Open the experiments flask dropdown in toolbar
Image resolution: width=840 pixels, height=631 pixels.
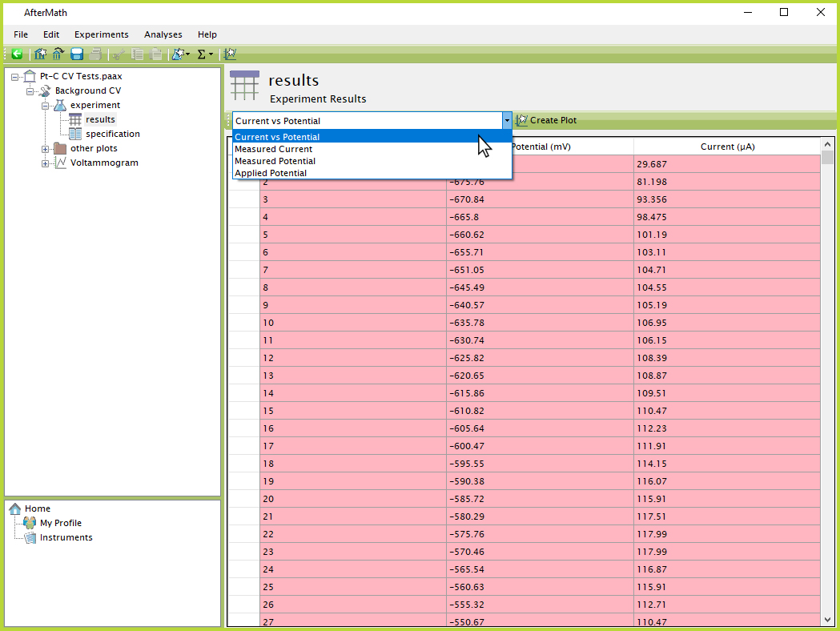pos(180,54)
